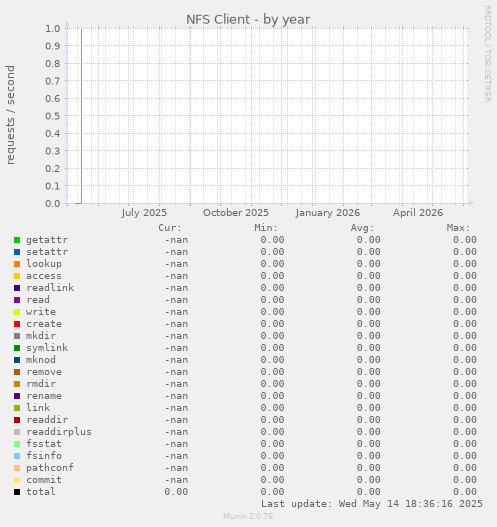
Task: Click the 'January 2026' axis label
Action: 328,213
